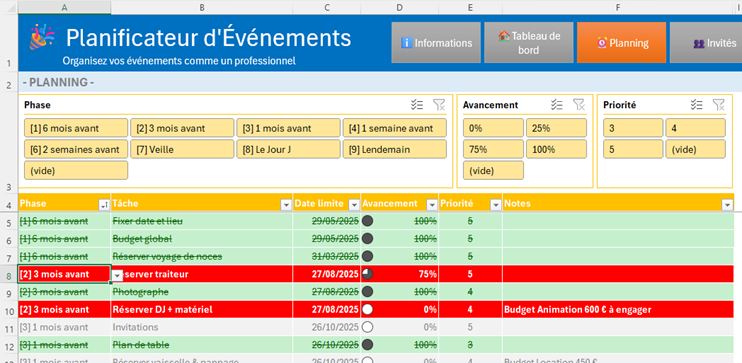
Task: Click the empty progress circle for Réserver DJ
Action: 367,310
